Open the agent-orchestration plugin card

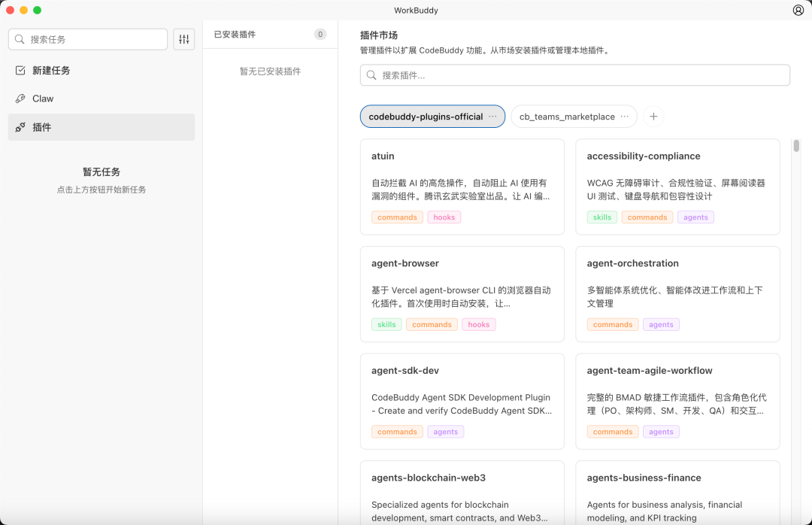click(677, 294)
